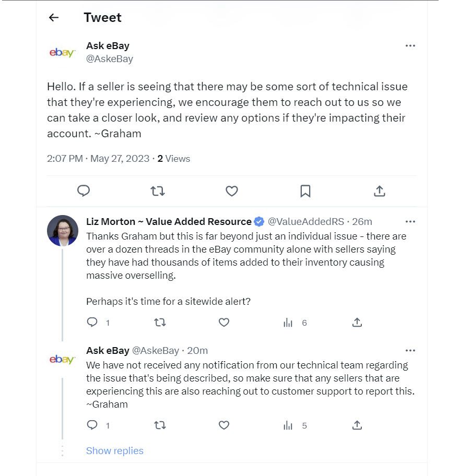Retweet Liz Morton's reply
This screenshot has width=460, height=476.
tap(160, 322)
